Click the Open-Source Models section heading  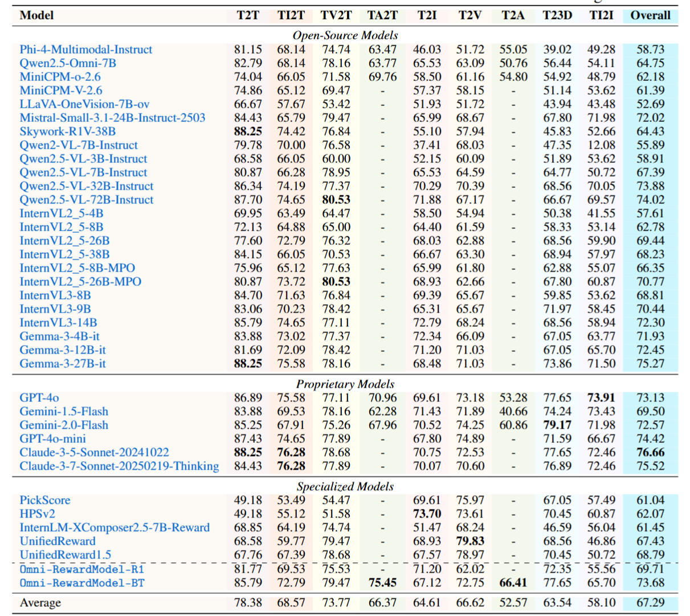point(345,35)
